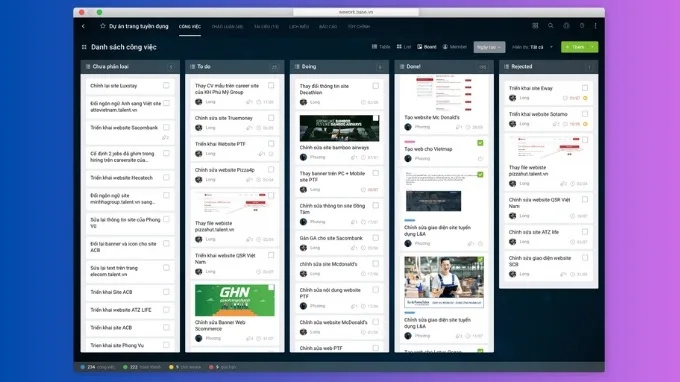Click avatar on Thay đổi thông tin site Decathlon
The image size is (680, 382).
pos(304,102)
